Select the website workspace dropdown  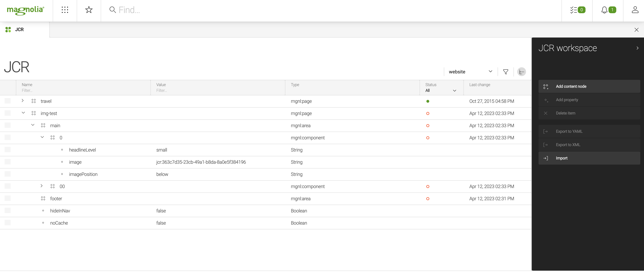coord(470,72)
